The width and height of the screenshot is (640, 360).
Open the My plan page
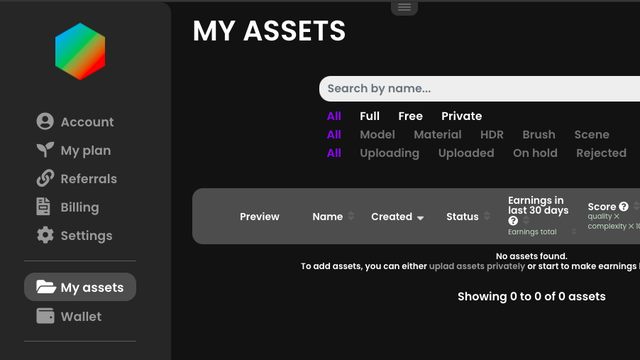point(73,150)
